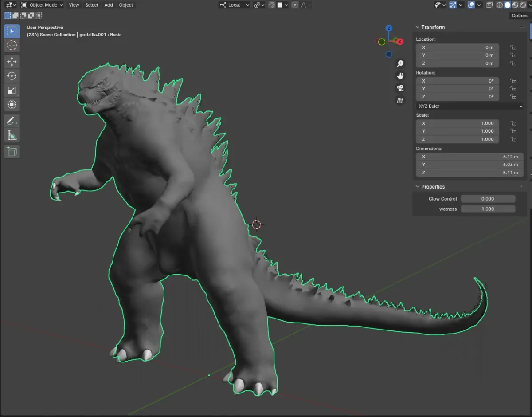Lock the Location X value
Image resolution: width=532 pixels, height=417 pixels.
513,47
